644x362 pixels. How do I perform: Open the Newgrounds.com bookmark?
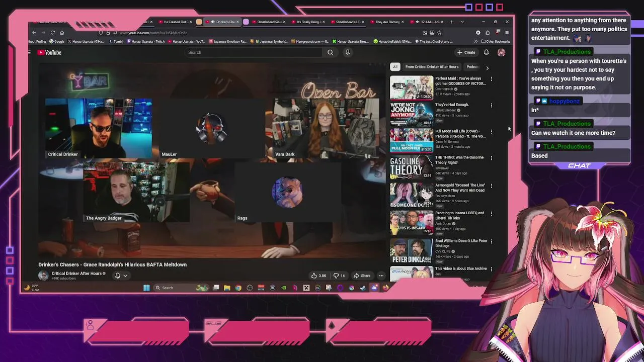coord(310,41)
